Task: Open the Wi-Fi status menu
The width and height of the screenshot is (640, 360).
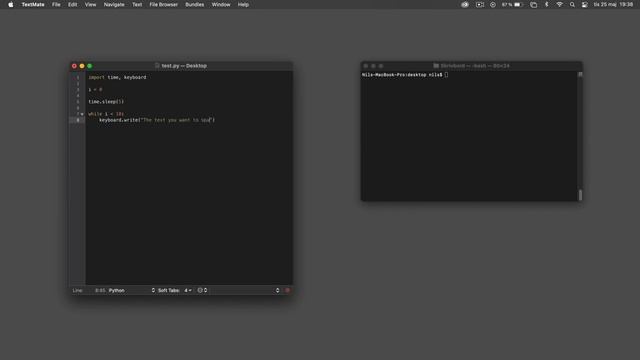Action: pyautogui.click(x=560, y=4)
